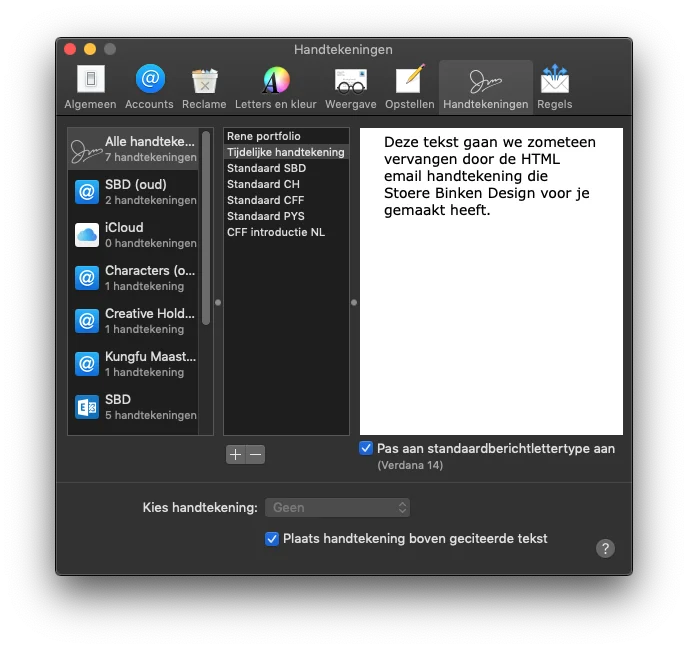Select the Rene portfolio signature
The width and height of the screenshot is (688, 649).
point(286,136)
